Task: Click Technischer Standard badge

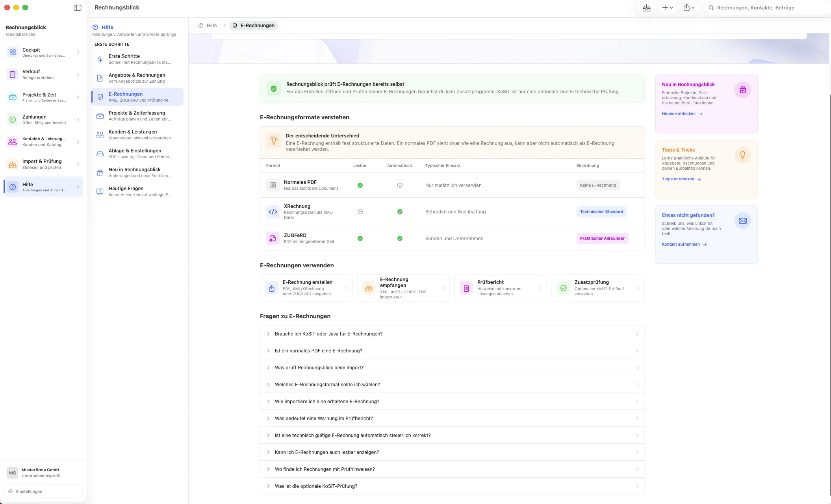Action: 601,212
